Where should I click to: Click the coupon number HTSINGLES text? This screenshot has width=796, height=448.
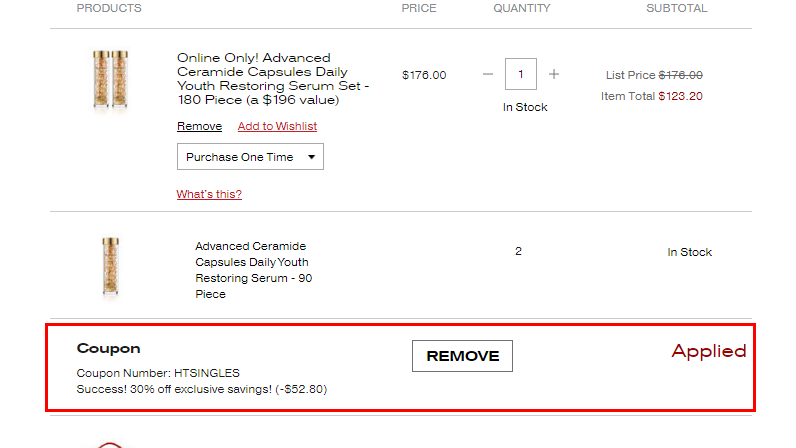click(158, 373)
